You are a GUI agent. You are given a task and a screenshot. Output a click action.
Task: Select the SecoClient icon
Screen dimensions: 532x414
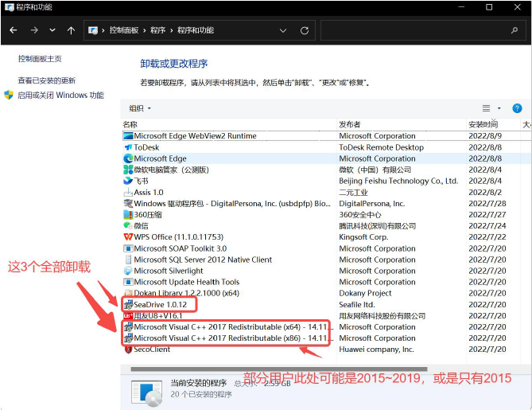point(128,350)
